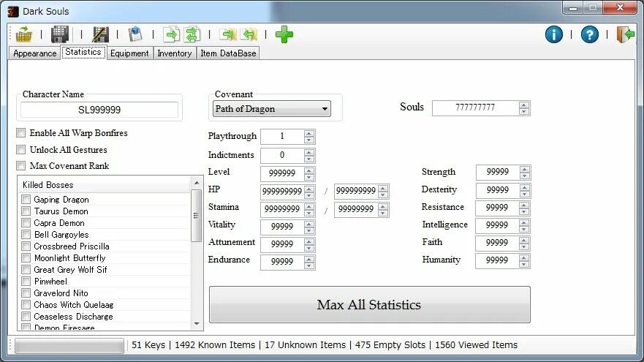Mark Bell Gargoyles as killed

click(x=26, y=235)
